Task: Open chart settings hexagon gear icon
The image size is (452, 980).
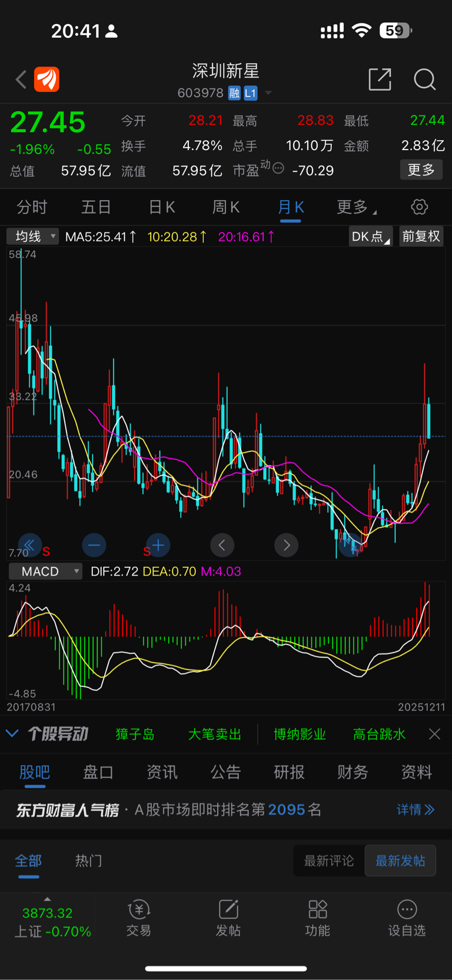Action: [419, 207]
